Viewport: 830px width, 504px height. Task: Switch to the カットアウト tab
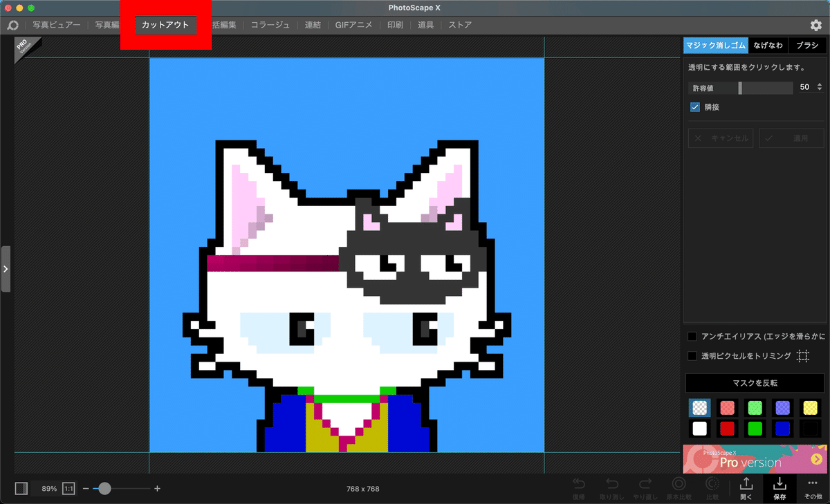[x=165, y=25]
